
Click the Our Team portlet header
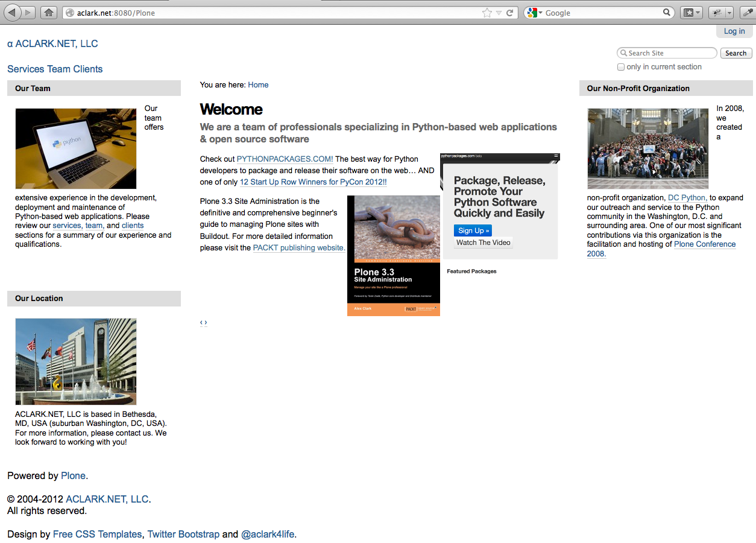pyautogui.click(x=94, y=88)
